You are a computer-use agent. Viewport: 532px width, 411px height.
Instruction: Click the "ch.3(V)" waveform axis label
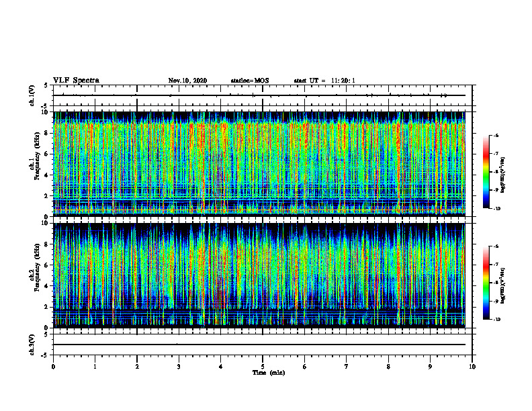point(32,345)
